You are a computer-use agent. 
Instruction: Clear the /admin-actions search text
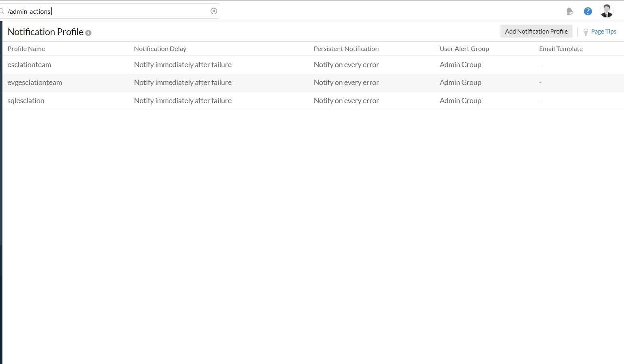pos(214,11)
